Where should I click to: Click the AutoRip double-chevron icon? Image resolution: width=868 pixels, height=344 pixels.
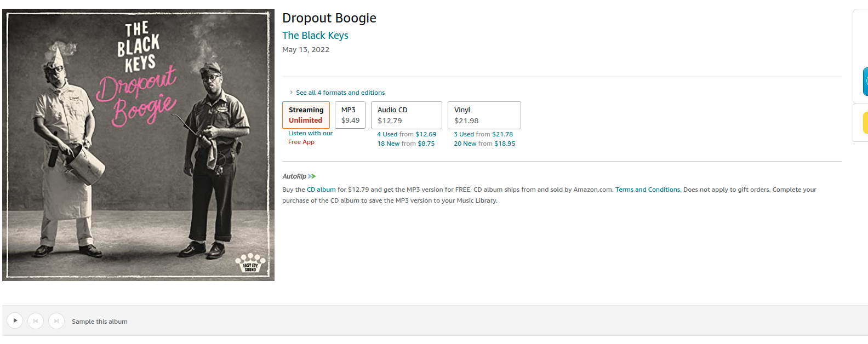coord(312,176)
